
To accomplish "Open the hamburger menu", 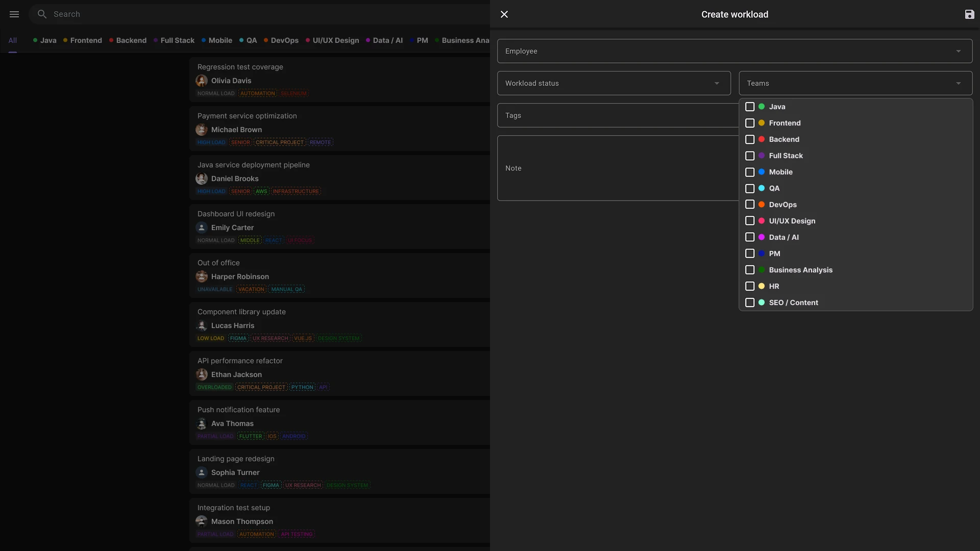I will click(x=14, y=14).
